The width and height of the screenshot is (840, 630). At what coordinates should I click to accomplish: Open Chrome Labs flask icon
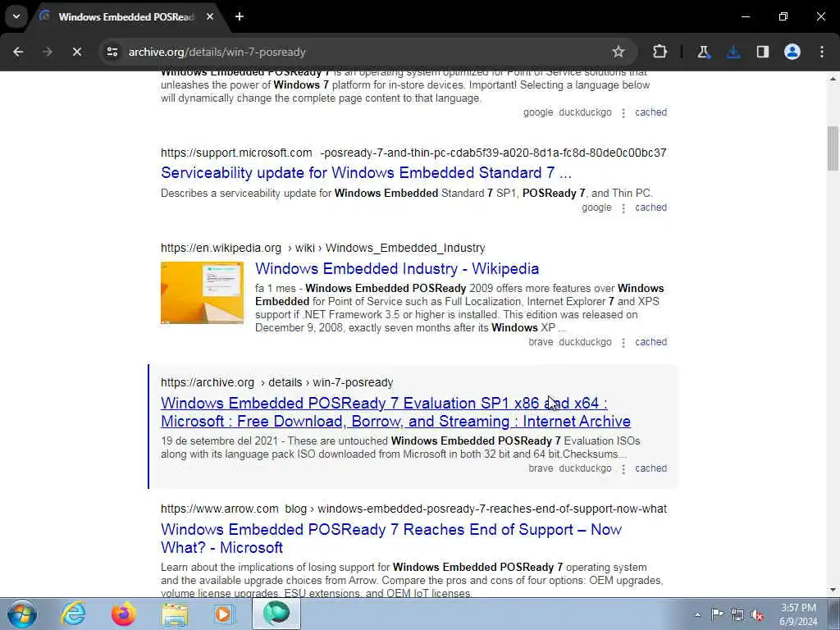pos(703,52)
